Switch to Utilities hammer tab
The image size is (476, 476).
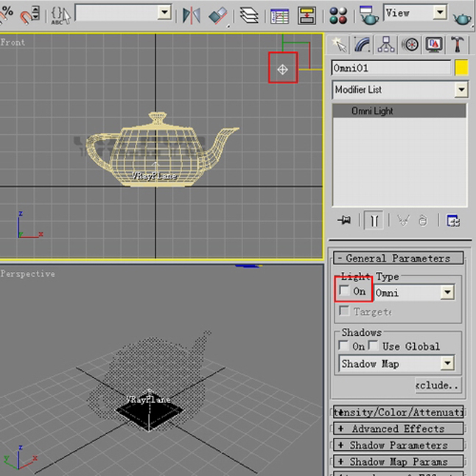coord(457,45)
